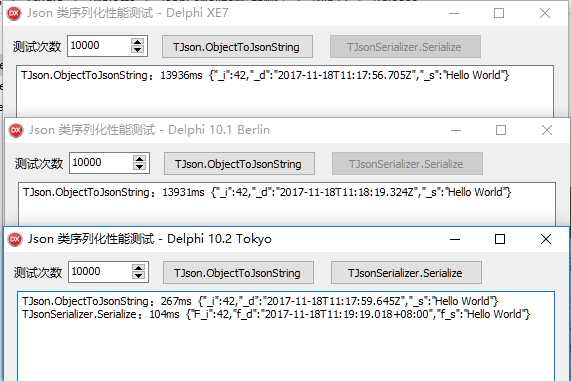This screenshot has height=381, width=571.
Task: Increase test count in Delphi 10.2 Tokyo window
Action: pos(138,268)
